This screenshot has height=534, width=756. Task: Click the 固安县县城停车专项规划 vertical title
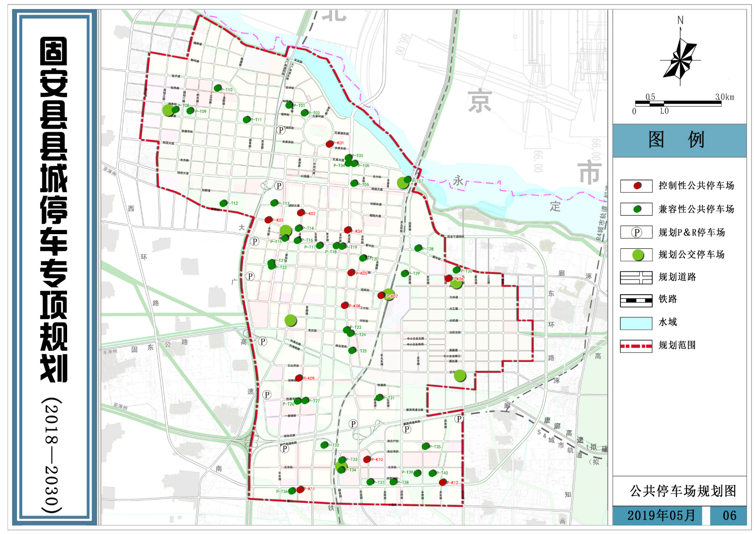click(x=54, y=210)
